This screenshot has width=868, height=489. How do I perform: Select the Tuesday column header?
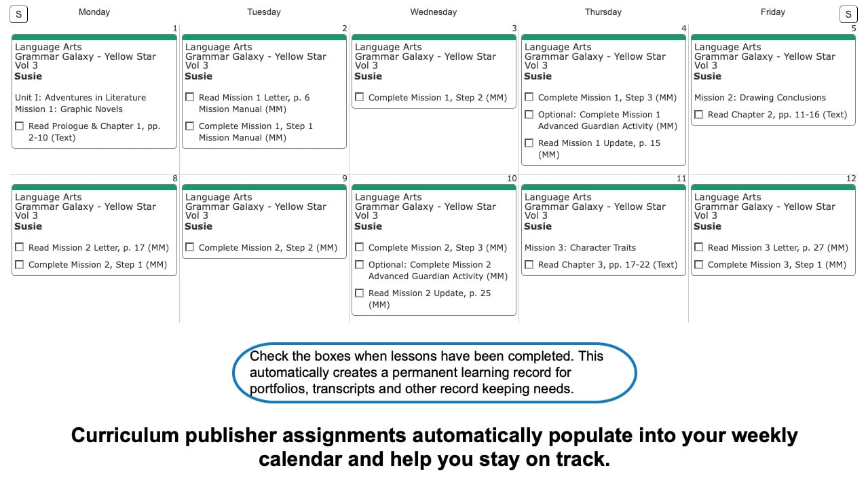[264, 12]
